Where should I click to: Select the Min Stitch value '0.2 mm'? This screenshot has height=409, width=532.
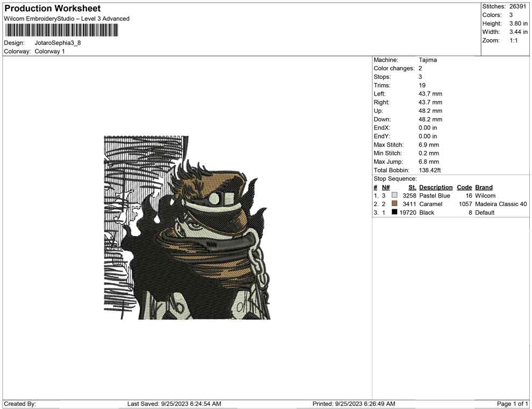point(428,153)
